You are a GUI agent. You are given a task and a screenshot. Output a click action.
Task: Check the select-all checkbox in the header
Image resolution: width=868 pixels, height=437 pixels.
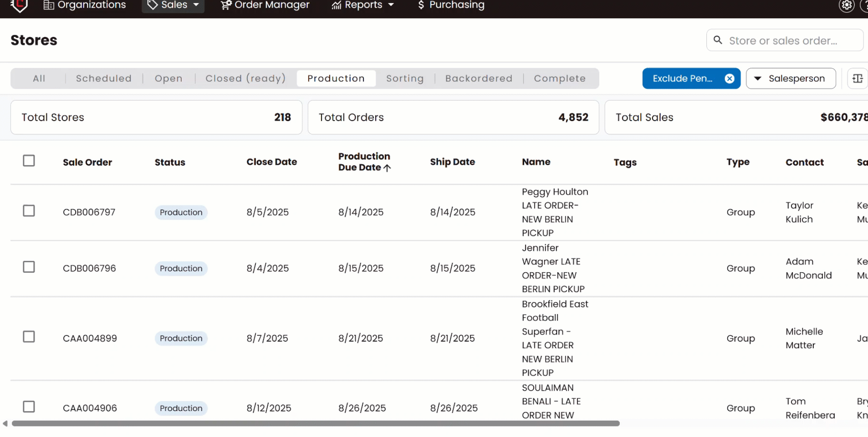point(29,160)
